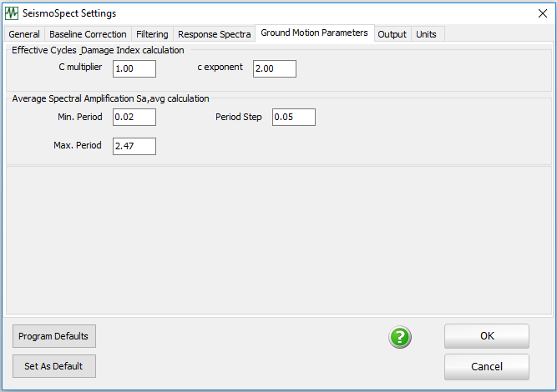Open the Output tab
This screenshot has height=392, width=557.
[x=392, y=34]
